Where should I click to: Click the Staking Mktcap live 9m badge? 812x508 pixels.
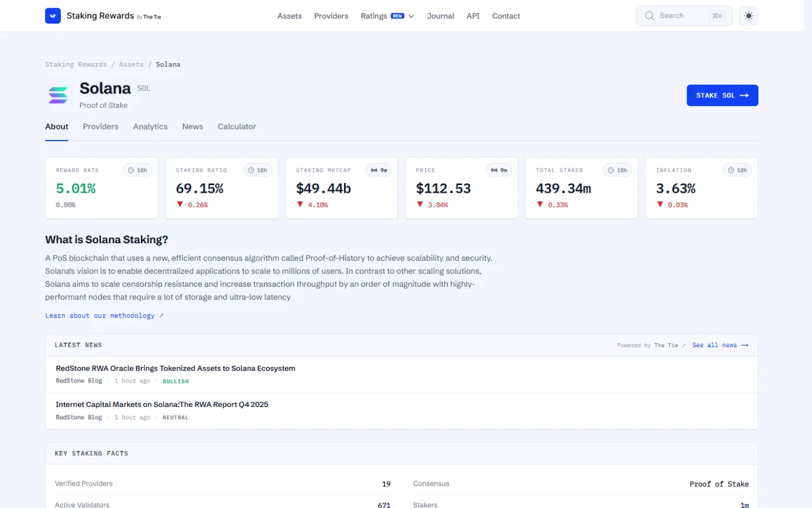click(x=379, y=170)
